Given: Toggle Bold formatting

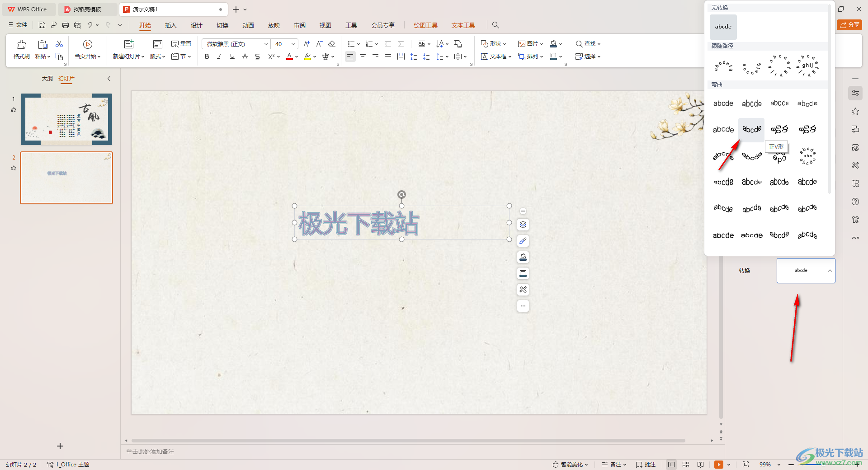Looking at the screenshot, I should (207, 56).
